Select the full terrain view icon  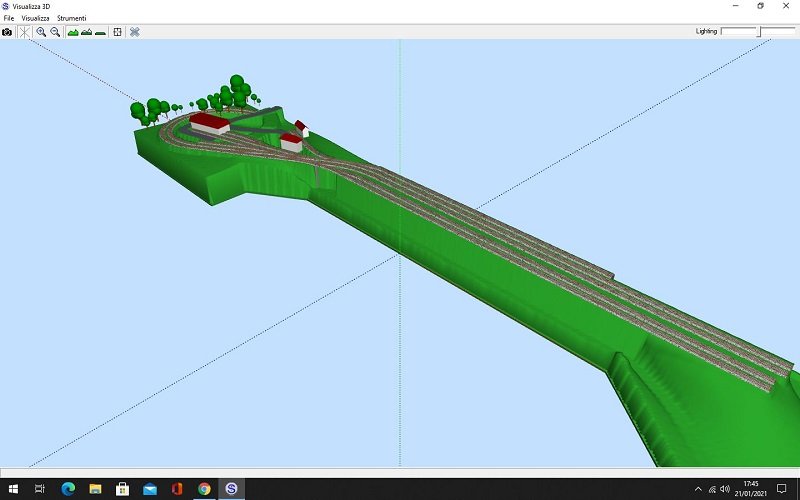tap(73, 32)
